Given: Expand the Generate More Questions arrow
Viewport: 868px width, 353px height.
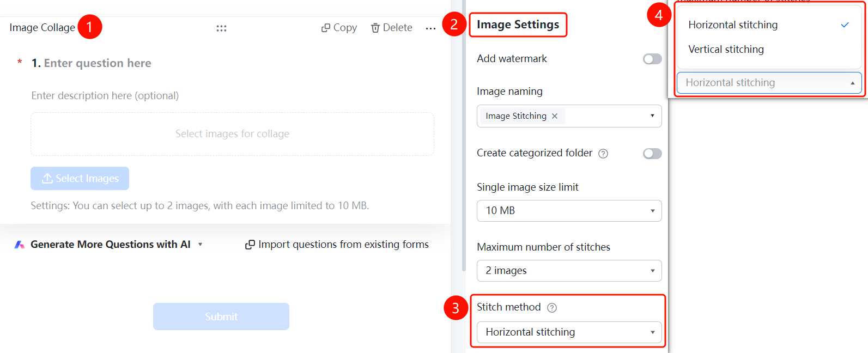Looking at the screenshot, I should (x=201, y=245).
